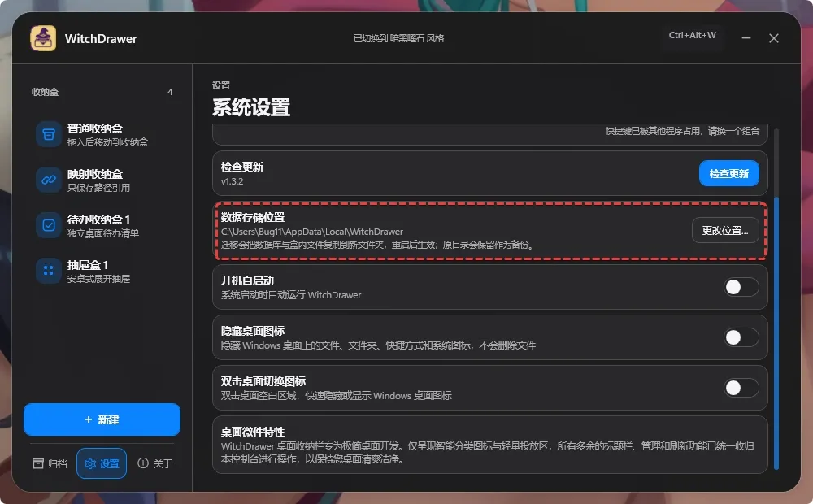
Task: Open the 普通收纳盒 list entry title
Action: click(x=95, y=128)
